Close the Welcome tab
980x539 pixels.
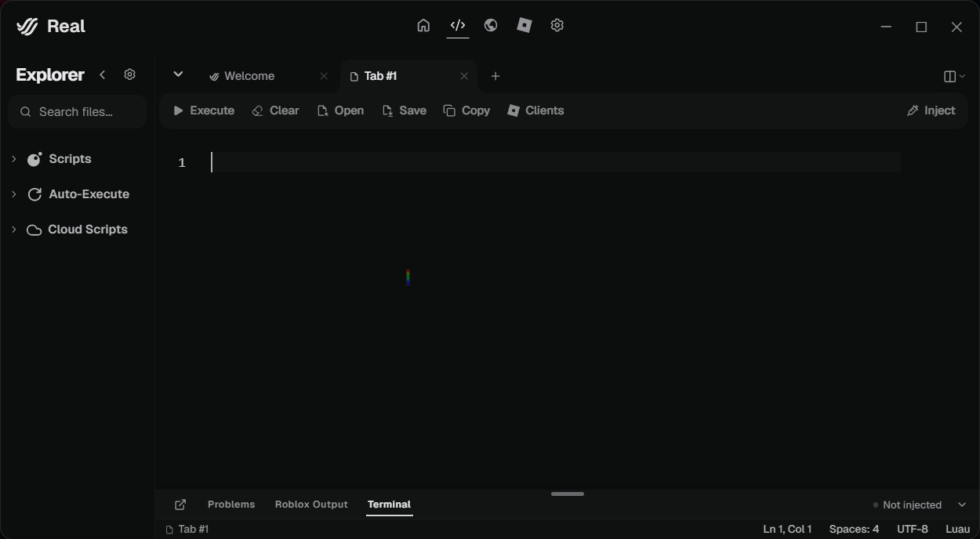pos(324,76)
